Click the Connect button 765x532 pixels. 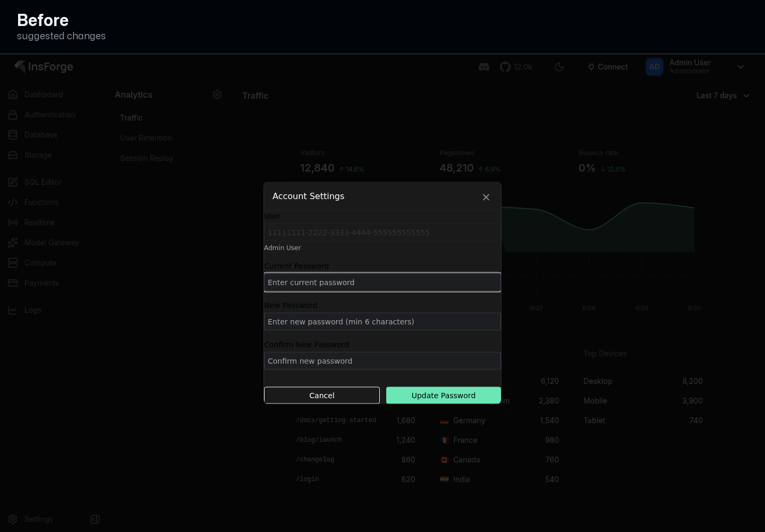click(x=608, y=67)
